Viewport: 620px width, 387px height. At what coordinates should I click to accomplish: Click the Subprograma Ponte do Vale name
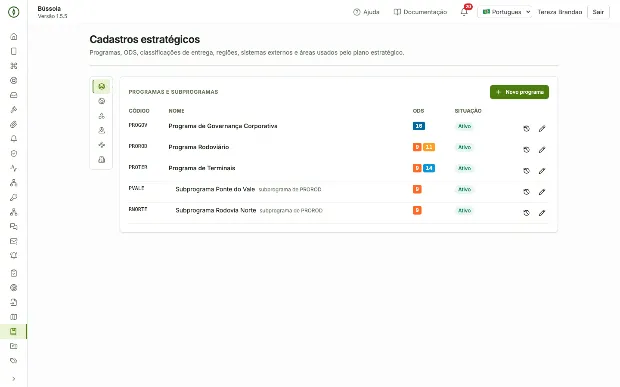pos(215,189)
